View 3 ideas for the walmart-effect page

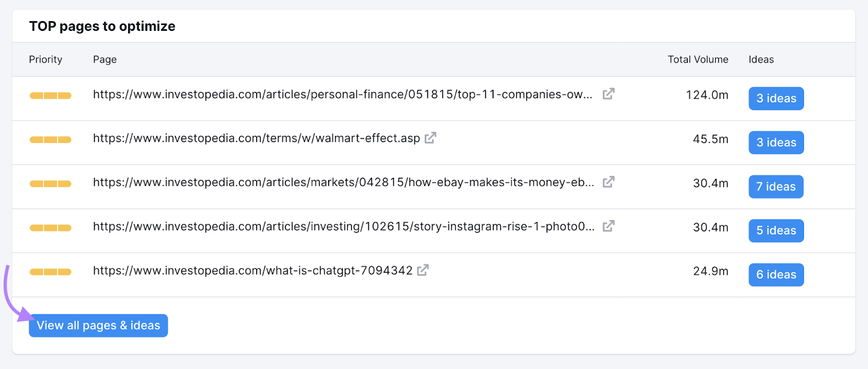point(776,142)
